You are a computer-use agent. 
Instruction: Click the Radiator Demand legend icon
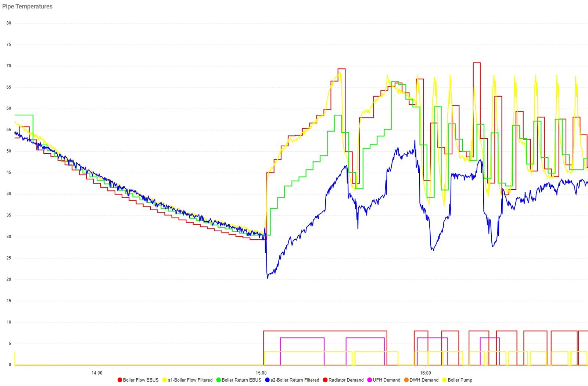[325, 380]
